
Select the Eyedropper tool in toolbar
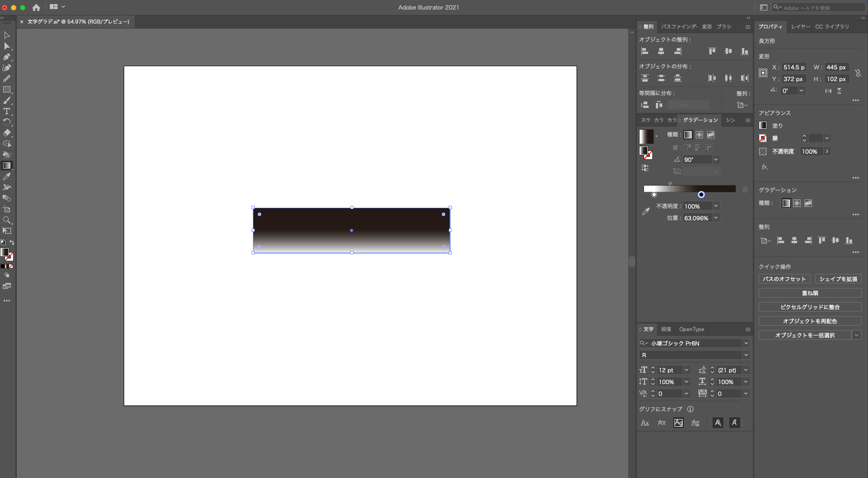[7, 177]
